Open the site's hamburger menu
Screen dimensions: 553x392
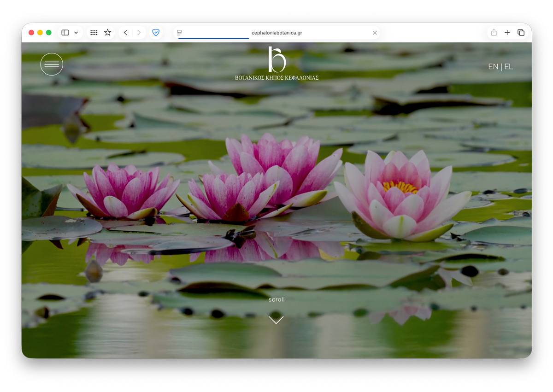pos(52,64)
